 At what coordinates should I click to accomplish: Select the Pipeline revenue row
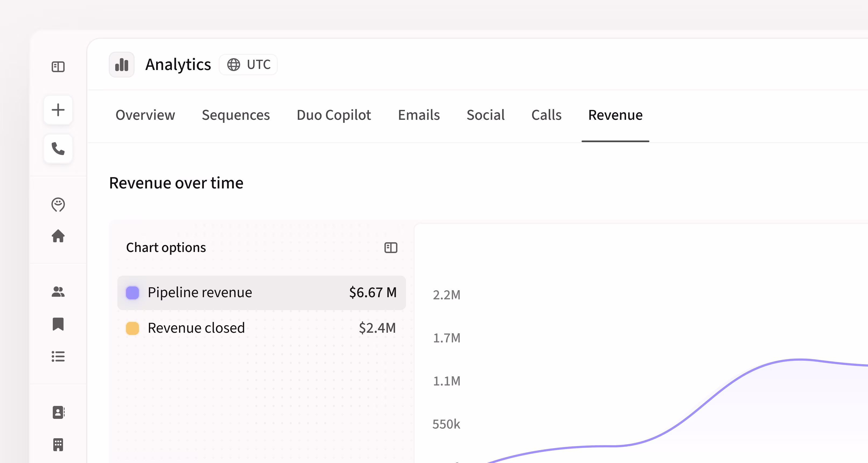261,293
